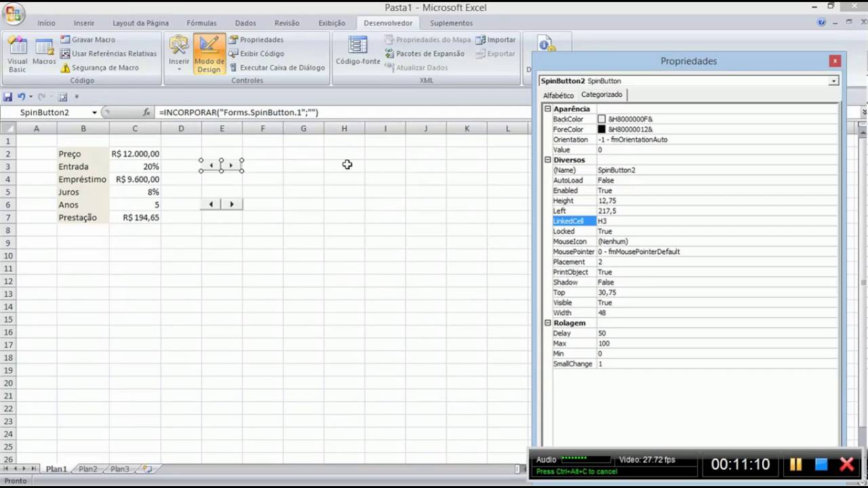
Task: Save the workbook from quick access toolbar
Action: tap(7, 97)
